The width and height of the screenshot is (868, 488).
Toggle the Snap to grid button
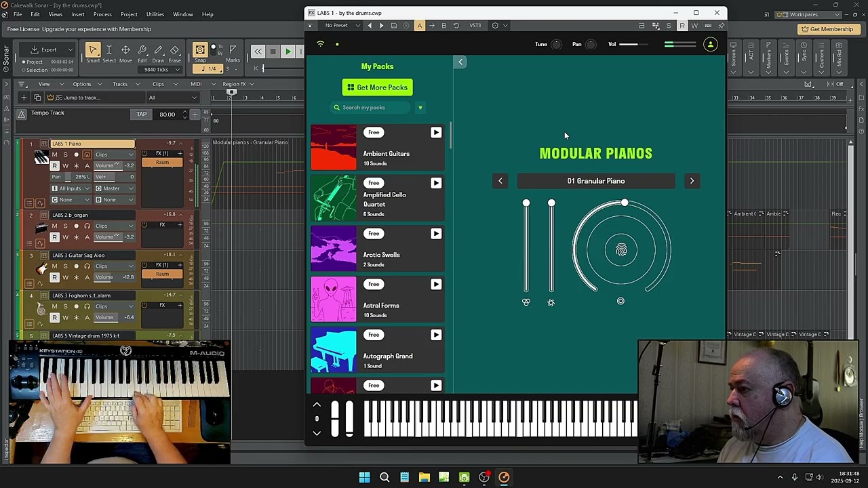(200, 50)
